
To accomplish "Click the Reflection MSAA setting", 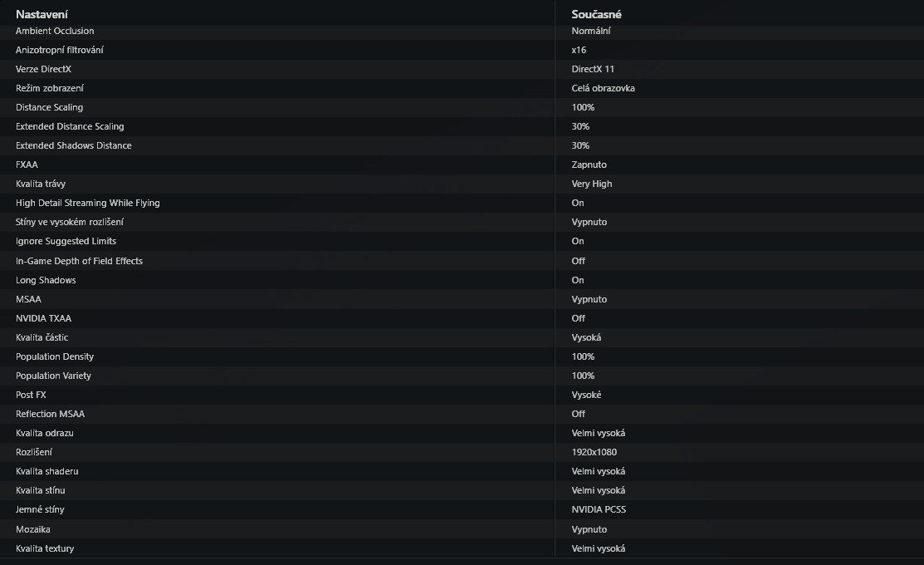I will (50, 414).
